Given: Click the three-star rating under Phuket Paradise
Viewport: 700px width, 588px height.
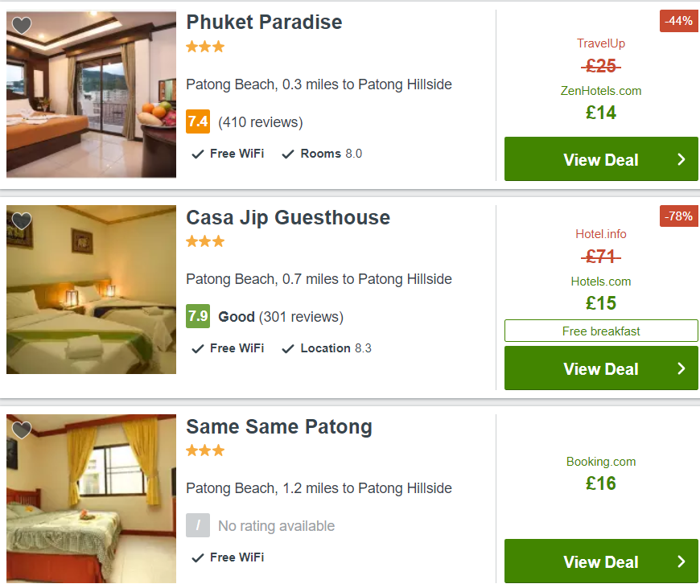Looking at the screenshot, I should (205, 47).
